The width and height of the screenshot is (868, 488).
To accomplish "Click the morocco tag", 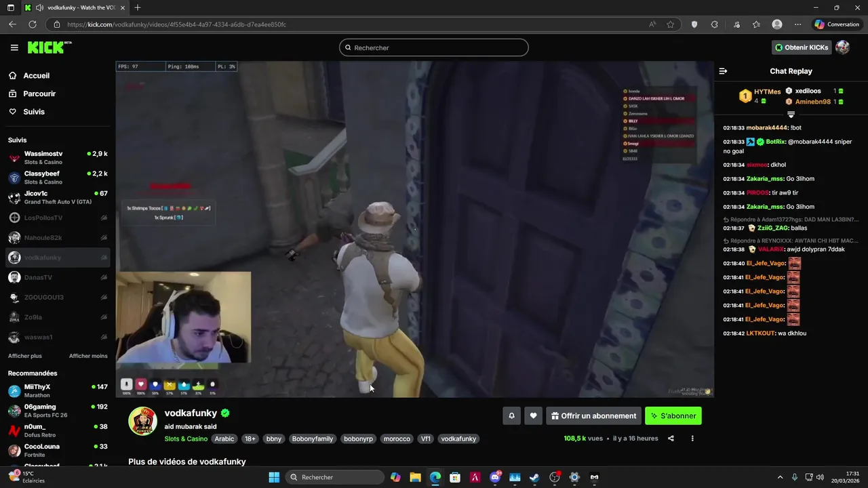I will tap(397, 439).
